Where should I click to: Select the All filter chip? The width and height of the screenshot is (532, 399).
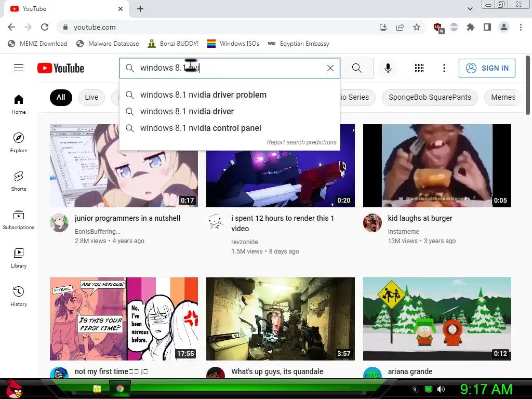point(61,97)
